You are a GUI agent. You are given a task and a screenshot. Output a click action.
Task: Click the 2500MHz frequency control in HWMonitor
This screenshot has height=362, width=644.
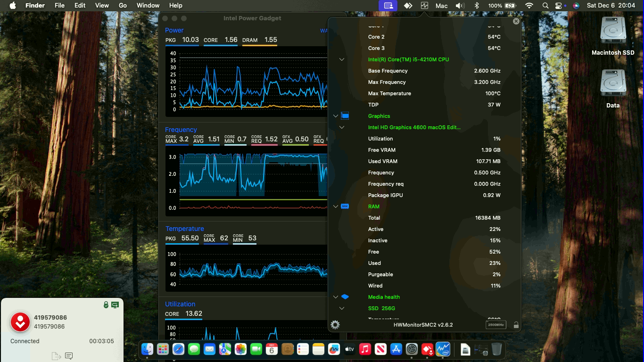point(495,325)
